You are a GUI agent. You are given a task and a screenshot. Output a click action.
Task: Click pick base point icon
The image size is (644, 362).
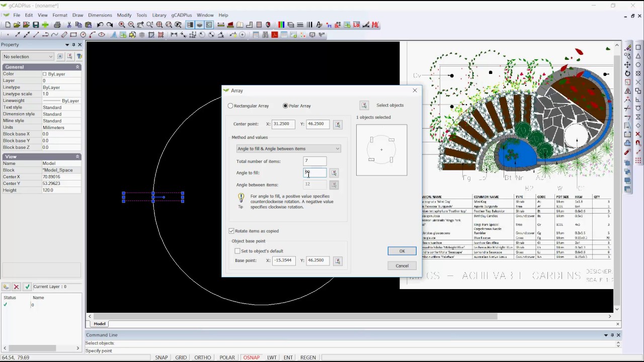[338, 260]
